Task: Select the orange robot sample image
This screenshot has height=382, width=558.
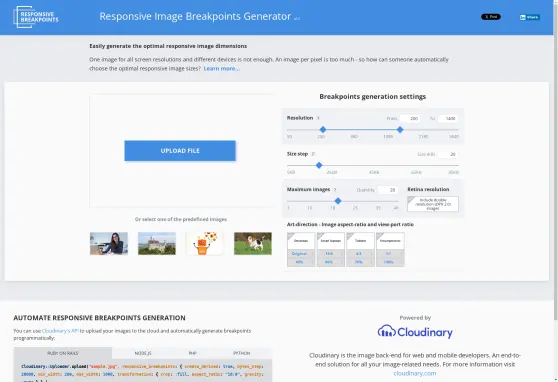Action: [205, 244]
